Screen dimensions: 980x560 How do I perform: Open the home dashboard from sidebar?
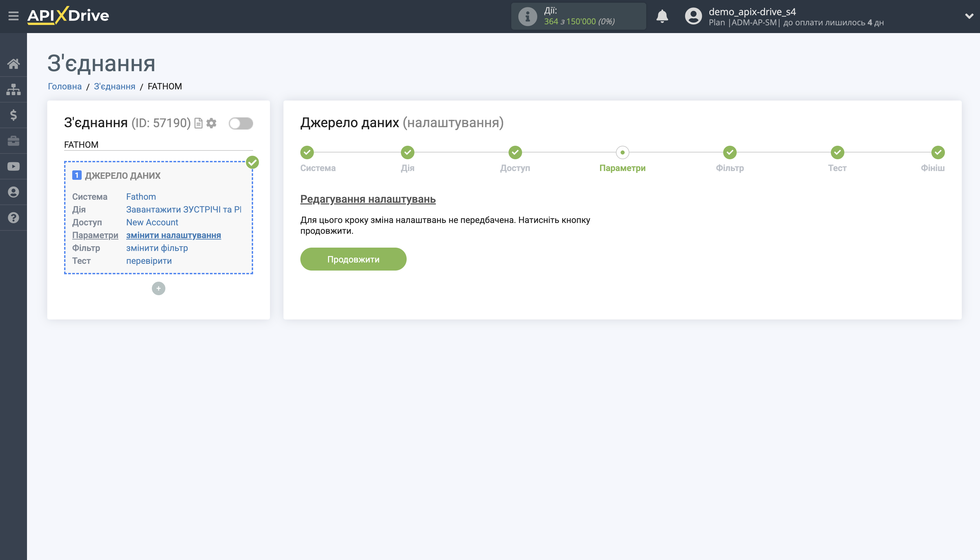coord(14,64)
